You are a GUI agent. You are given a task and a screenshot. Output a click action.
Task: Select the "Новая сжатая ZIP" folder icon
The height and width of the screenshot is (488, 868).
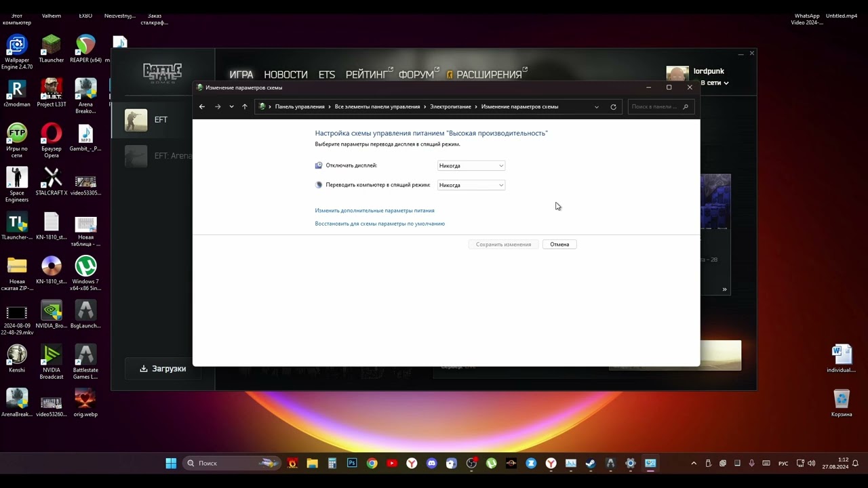pos(17,274)
